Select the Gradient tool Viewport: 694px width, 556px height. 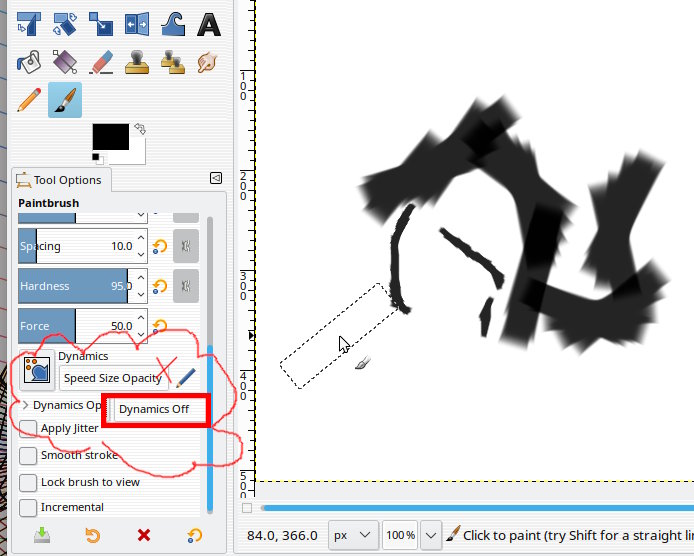point(65,62)
